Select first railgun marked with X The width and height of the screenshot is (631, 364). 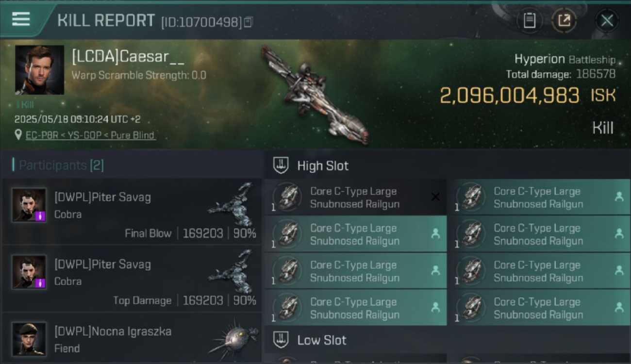pos(355,198)
